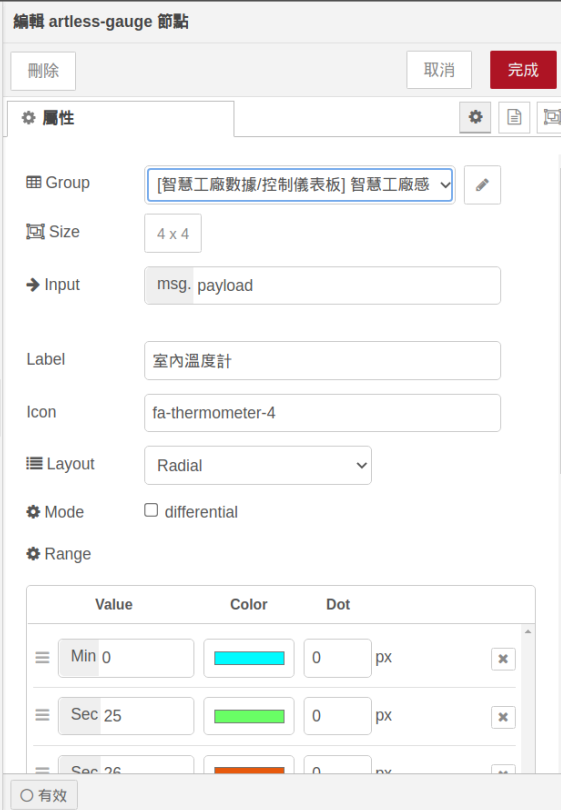Grab the reorder handle for Min row
This screenshot has width=561, height=810.
point(42,658)
